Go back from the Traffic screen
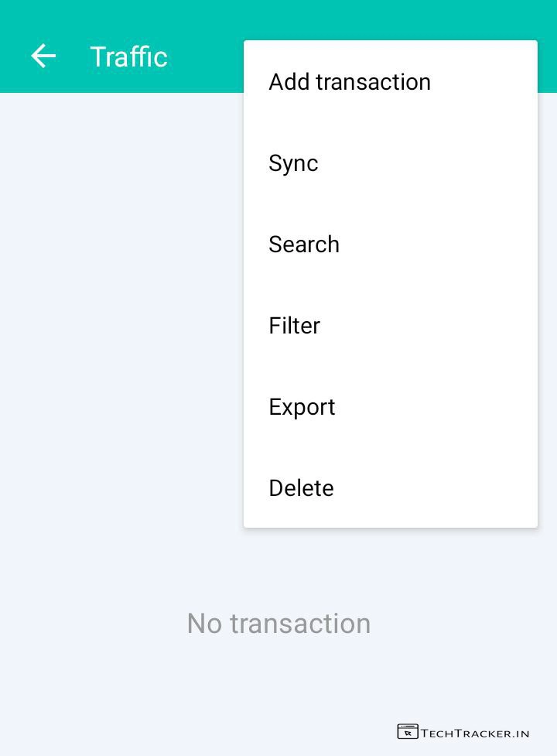The width and height of the screenshot is (557, 756). (43, 56)
